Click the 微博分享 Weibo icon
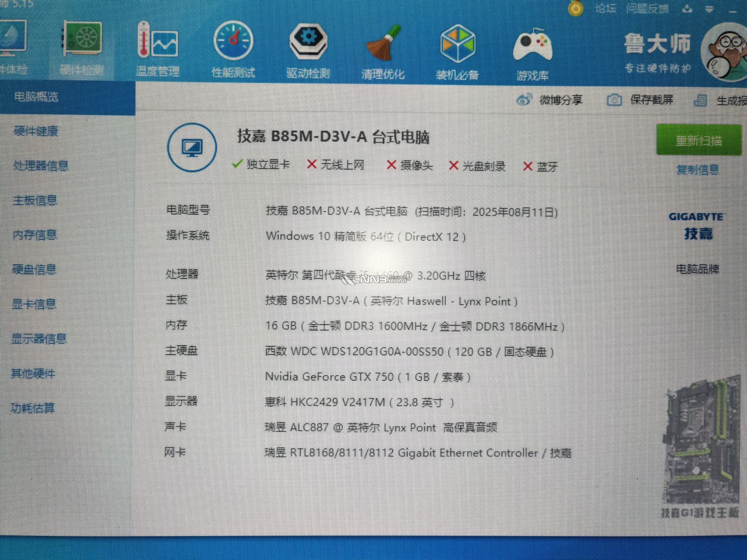This screenshot has width=747, height=560. pyautogui.click(x=524, y=100)
